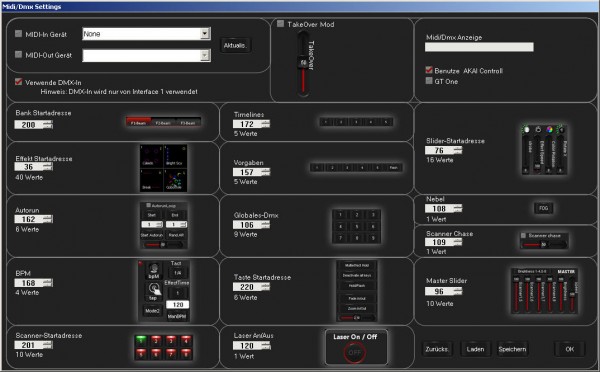The height and width of the screenshot is (372, 600).
Task: Select the colorful bottom-right effect thumbnail
Action: [176, 180]
